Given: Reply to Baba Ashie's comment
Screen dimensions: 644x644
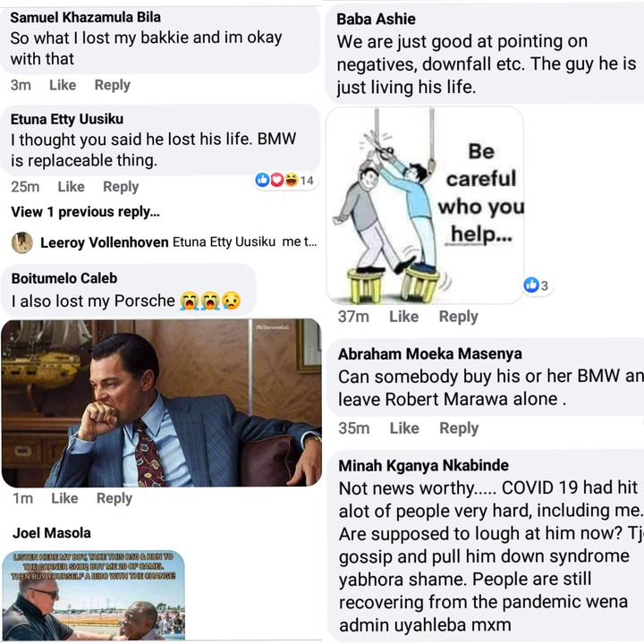Looking at the screenshot, I should point(458,317).
